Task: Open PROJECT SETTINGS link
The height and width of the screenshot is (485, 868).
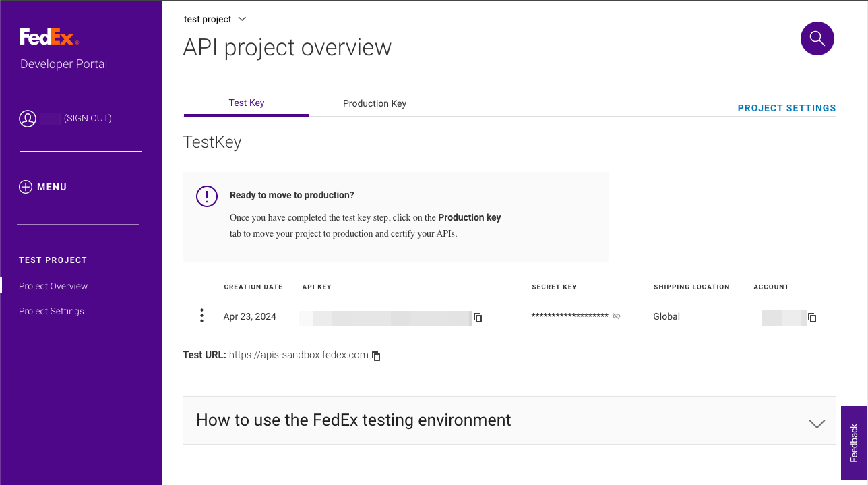Action: 786,108
